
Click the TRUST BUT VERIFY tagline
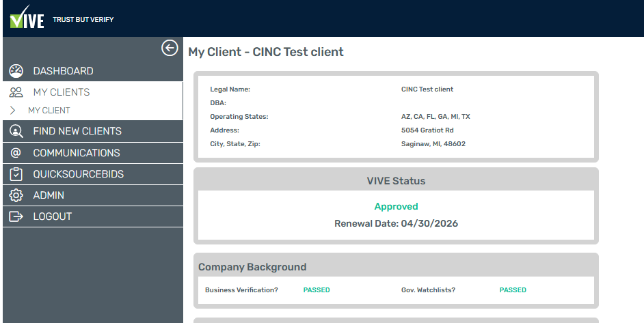click(83, 19)
